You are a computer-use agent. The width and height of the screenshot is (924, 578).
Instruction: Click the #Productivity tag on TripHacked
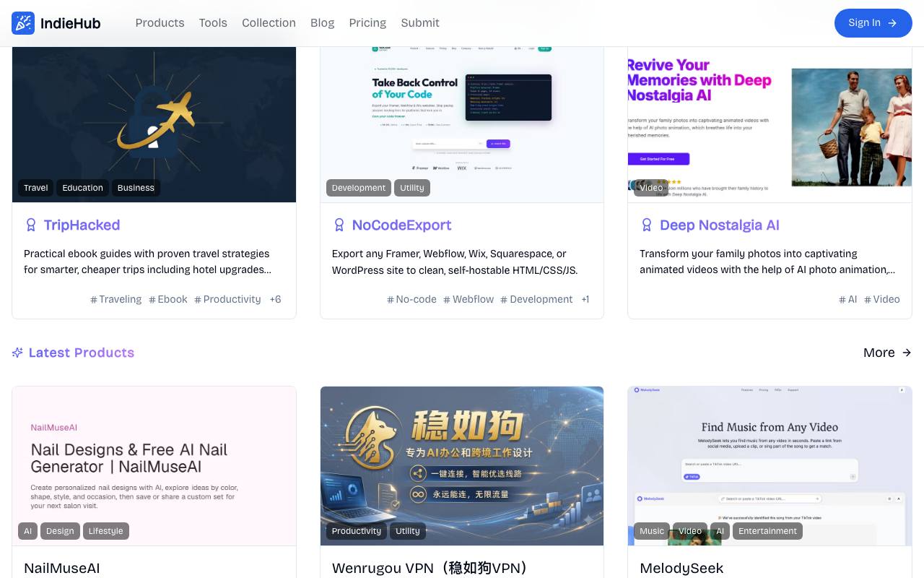click(227, 299)
